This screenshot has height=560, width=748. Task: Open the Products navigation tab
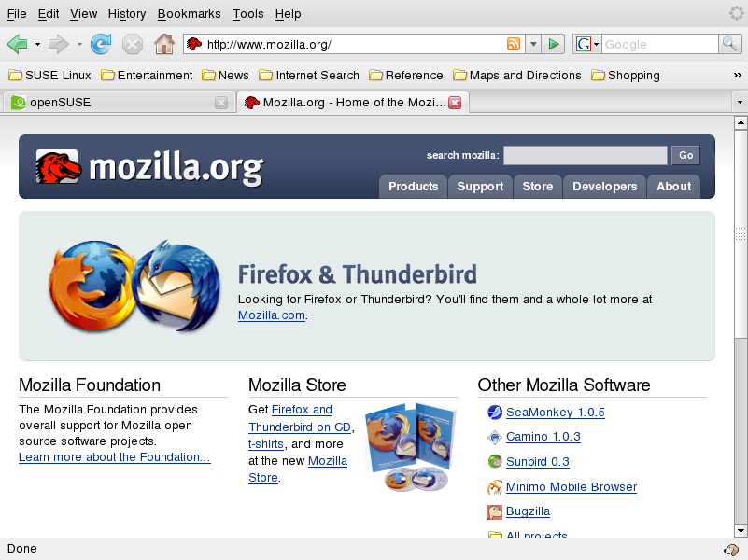[x=413, y=187]
